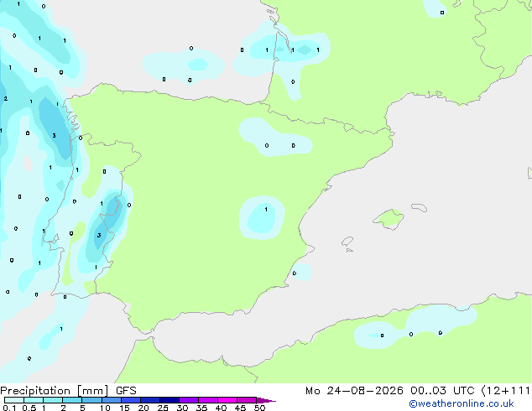The image size is (532, 411).
Task: Pick the 1–2 mm cyan legend swatch
Action: (53, 400)
